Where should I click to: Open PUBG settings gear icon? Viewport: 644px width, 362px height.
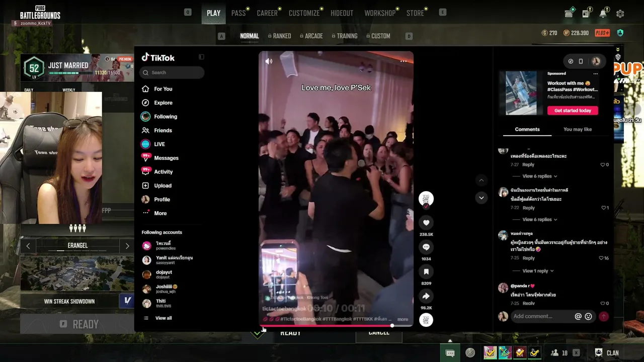pyautogui.click(x=620, y=14)
